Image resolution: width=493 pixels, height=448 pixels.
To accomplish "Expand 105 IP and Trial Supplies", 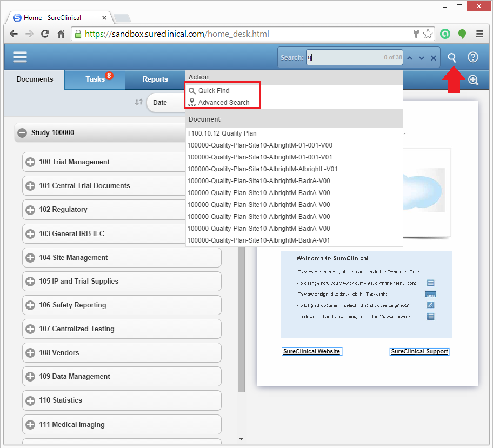I will [x=30, y=282].
